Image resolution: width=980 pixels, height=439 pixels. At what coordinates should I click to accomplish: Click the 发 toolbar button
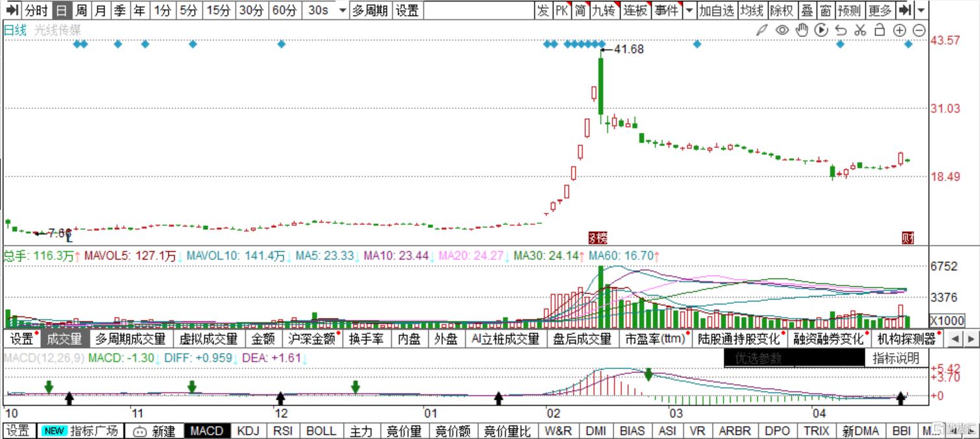click(543, 10)
